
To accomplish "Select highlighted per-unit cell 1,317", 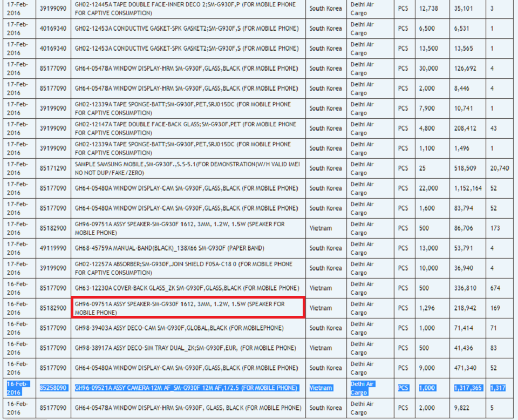I will pos(500,388).
